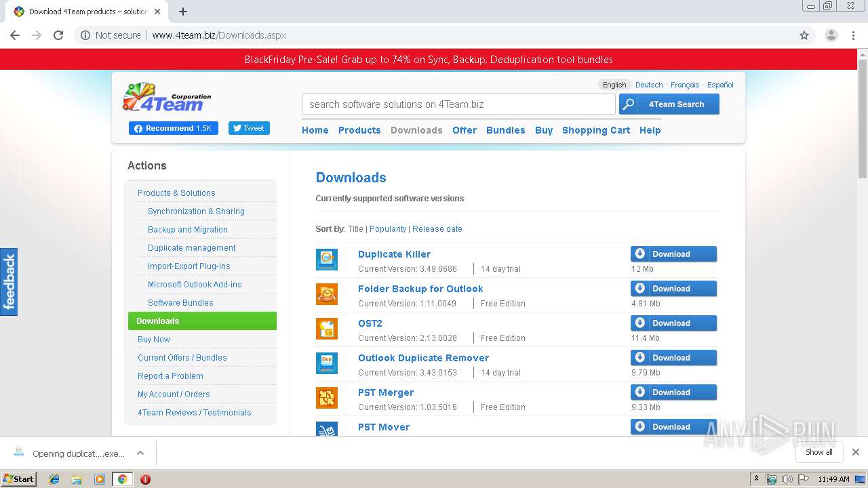Open Chrome profile avatar menu
Image resolution: width=868 pixels, height=488 pixels.
click(831, 35)
